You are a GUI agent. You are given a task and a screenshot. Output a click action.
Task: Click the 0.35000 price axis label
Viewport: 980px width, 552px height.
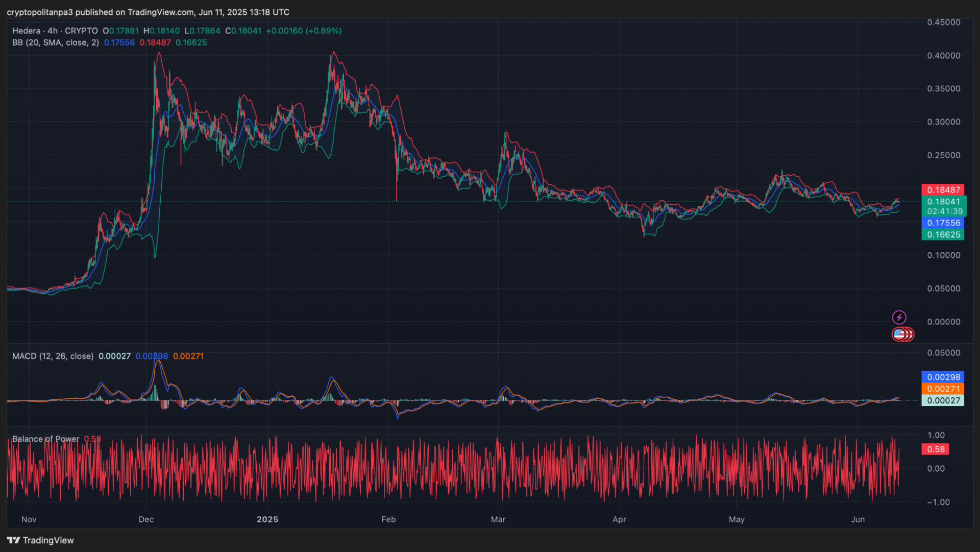pos(944,88)
